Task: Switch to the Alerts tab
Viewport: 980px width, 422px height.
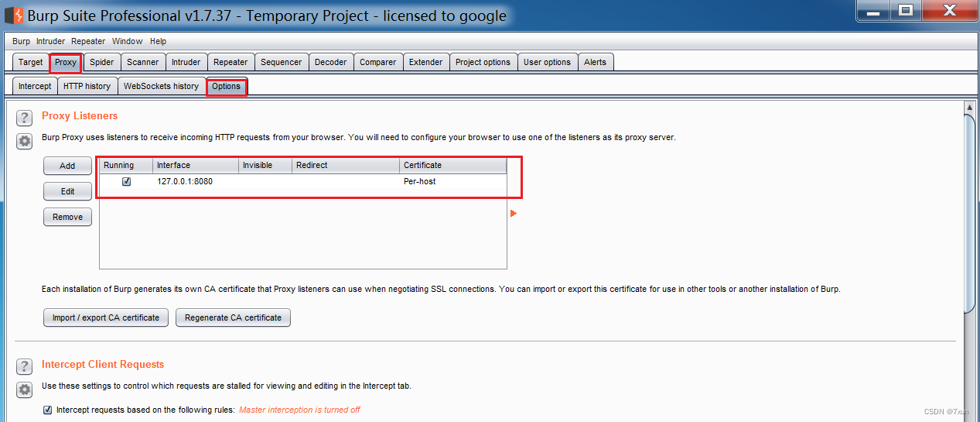Action: pyautogui.click(x=595, y=62)
